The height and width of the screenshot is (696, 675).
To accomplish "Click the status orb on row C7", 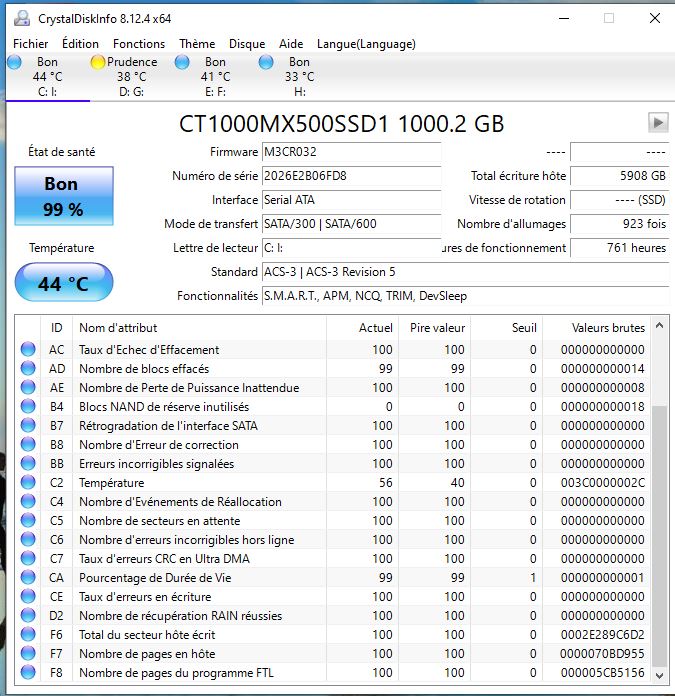I will coord(28,558).
